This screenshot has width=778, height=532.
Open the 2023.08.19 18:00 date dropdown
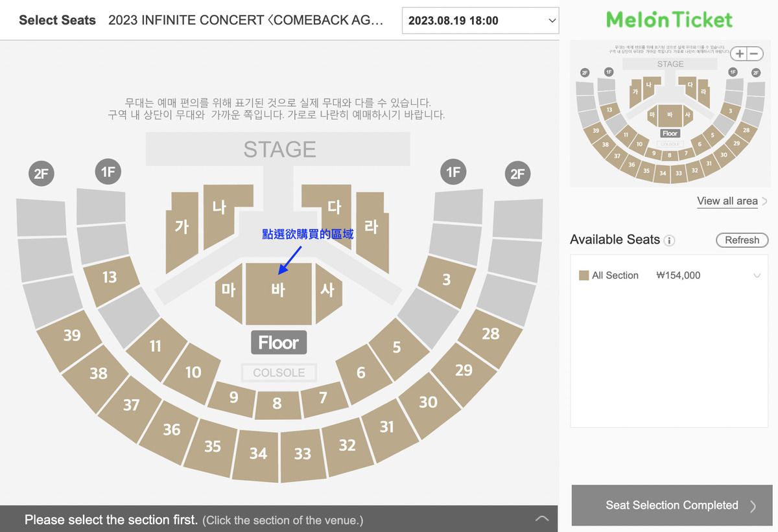480,21
